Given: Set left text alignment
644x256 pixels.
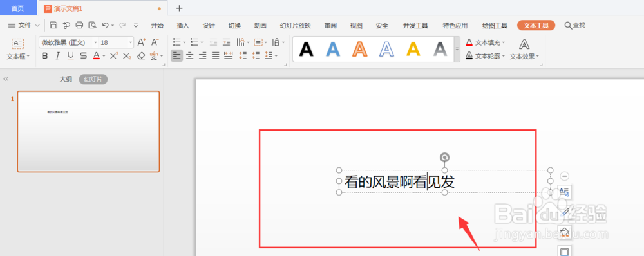Looking at the screenshot, I should pyautogui.click(x=176, y=56).
